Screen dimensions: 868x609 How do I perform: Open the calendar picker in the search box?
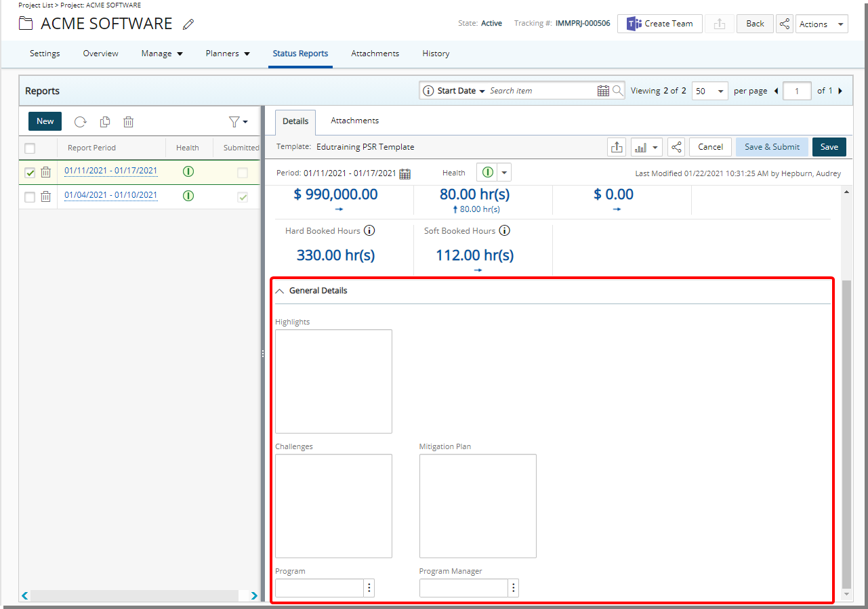click(x=603, y=91)
